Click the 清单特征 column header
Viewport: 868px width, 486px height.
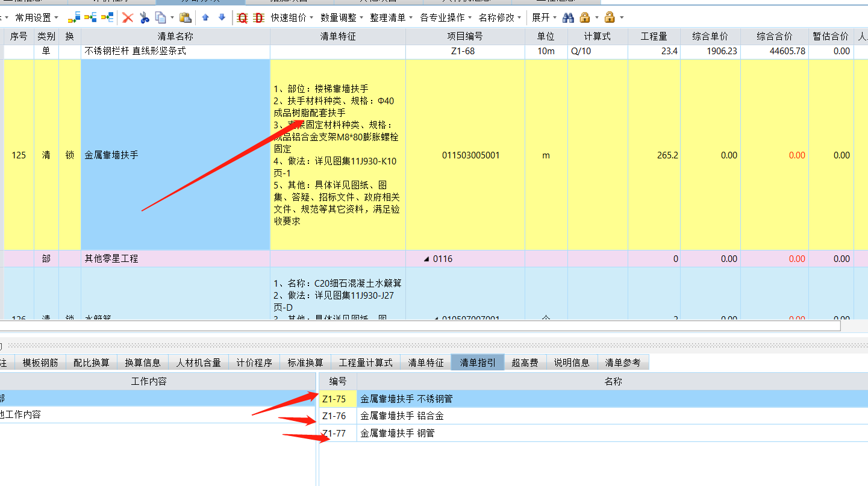pyautogui.click(x=338, y=36)
